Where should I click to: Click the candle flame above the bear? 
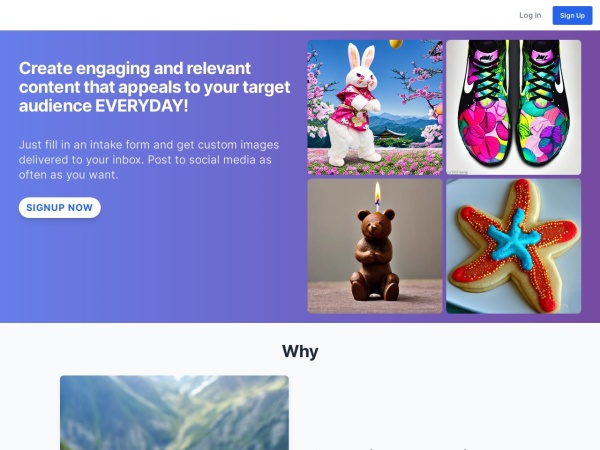[x=378, y=191]
